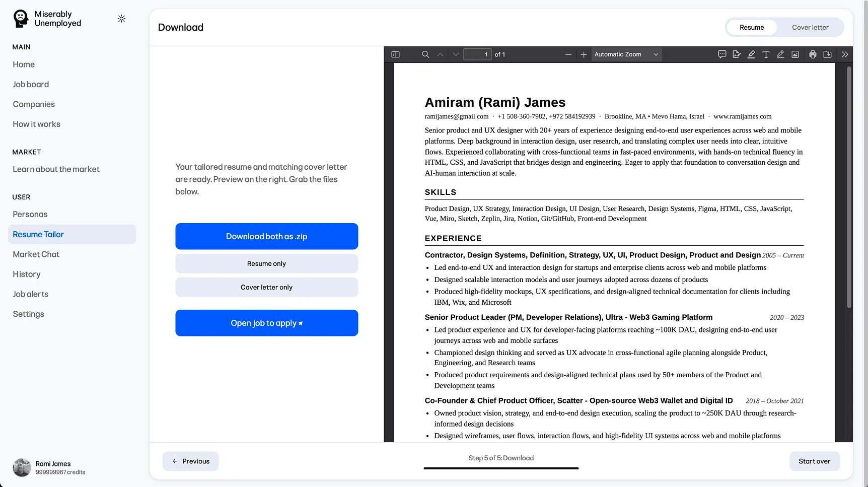Click the Download page heading
The width and height of the screenshot is (868, 487).
181,27
